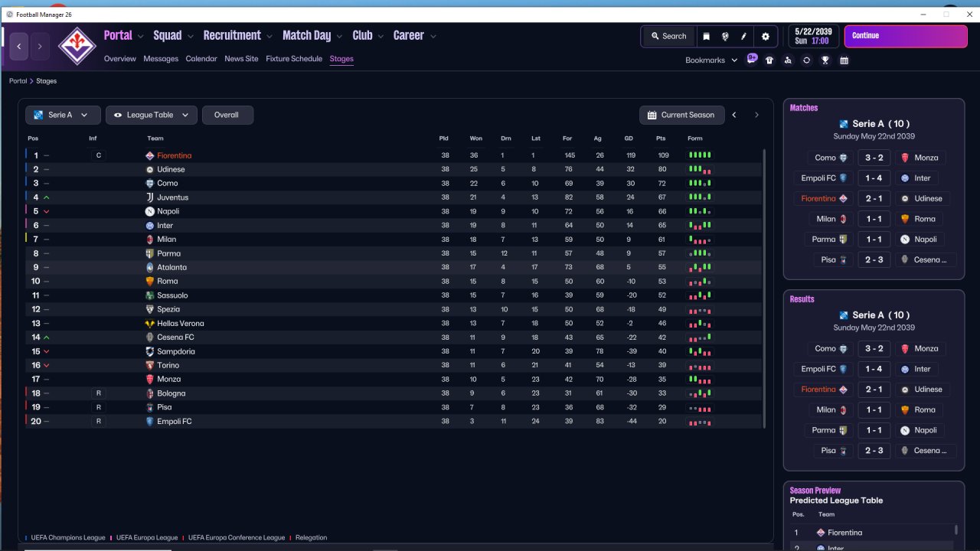Image resolution: width=980 pixels, height=551 pixels.
Task: Open Empoli FC team row in table
Action: pos(394,422)
